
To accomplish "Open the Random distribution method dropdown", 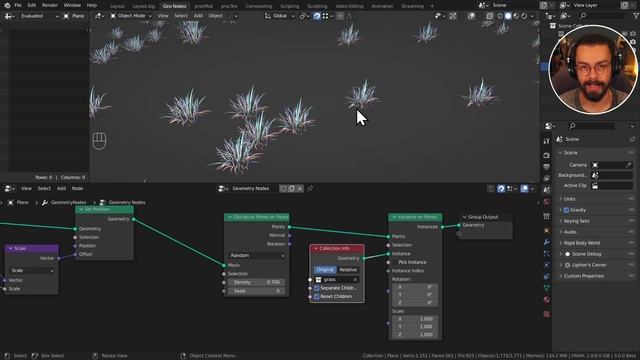I will click(257, 256).
